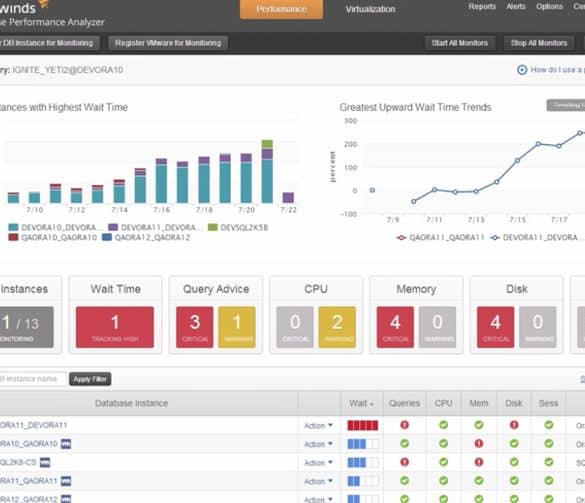
Task: Click CPU status icon in DEVORA11_DEVORA11 row
Action: tap(443, 425)
